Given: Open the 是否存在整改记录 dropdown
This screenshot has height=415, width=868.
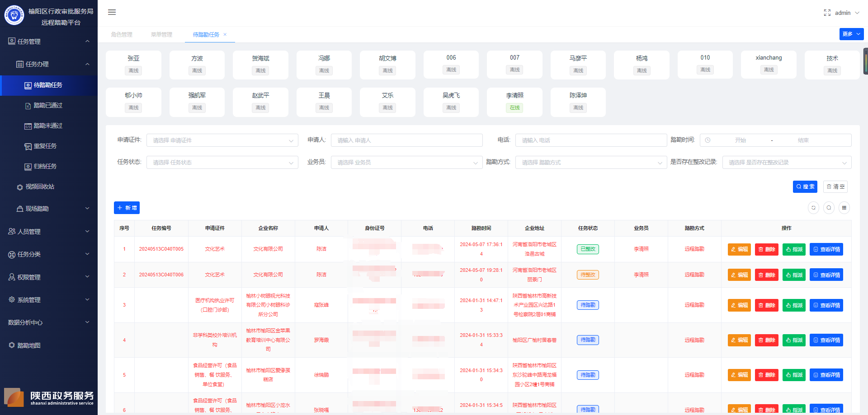Looking at the screenshot, I should pos(787,162).
